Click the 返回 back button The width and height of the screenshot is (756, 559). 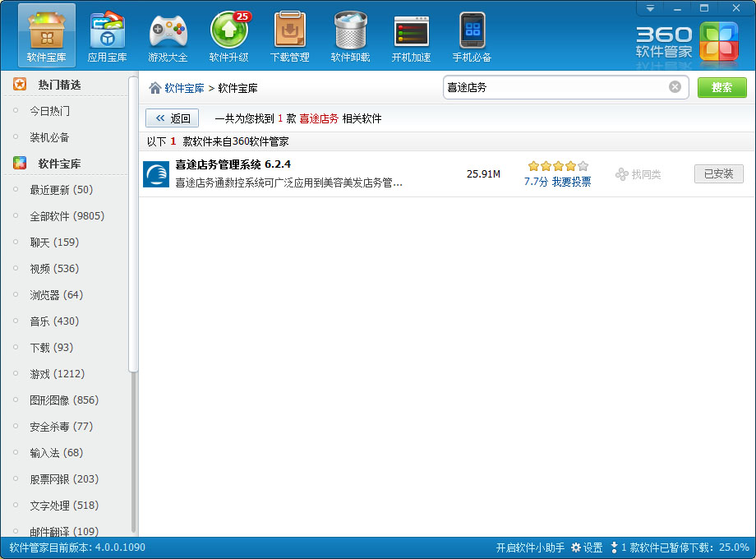pyautogui.click(x=172, y=118)
